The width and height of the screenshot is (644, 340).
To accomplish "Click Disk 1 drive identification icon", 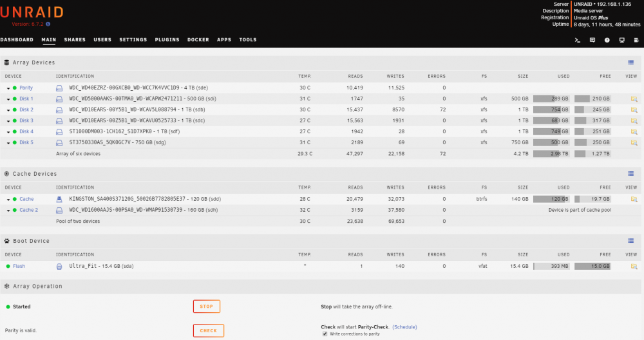I will pyautogui.click(x=59, y=99).
